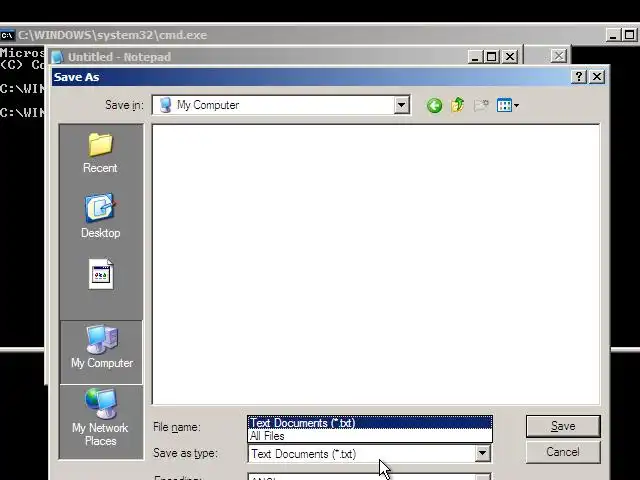Click the Cancel button

563,452
